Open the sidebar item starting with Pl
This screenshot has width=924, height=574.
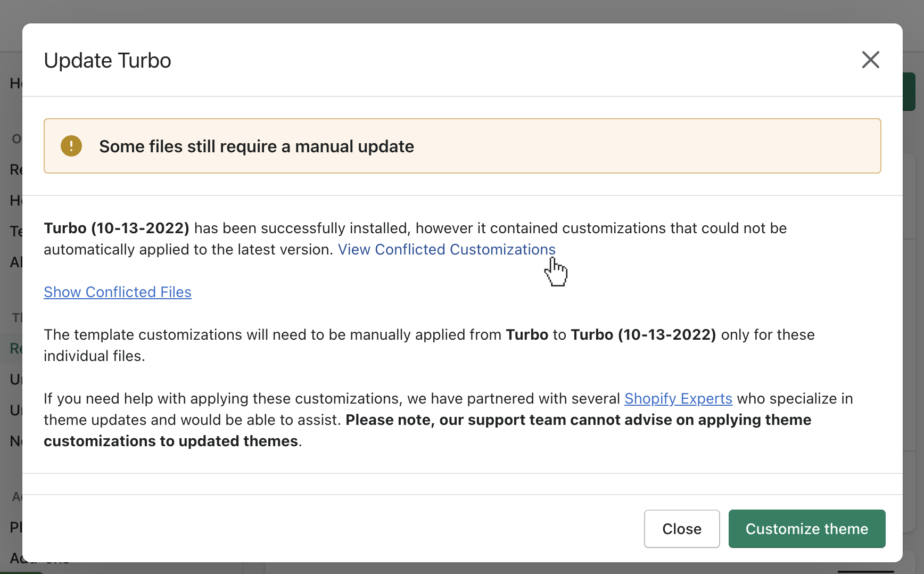[x=15, y=527]
